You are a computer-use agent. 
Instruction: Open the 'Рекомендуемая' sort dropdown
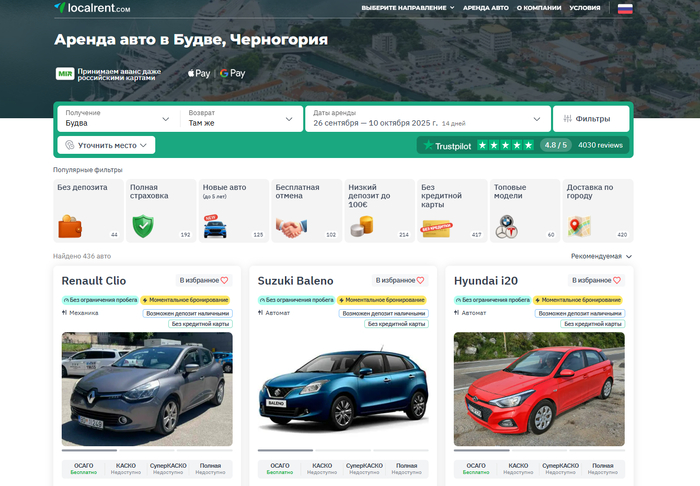601,256
